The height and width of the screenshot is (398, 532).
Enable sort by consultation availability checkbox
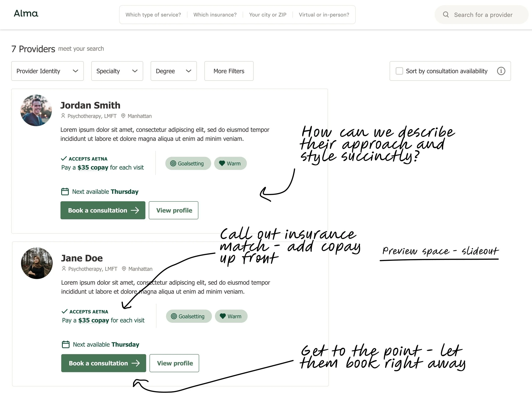pyautogui.click(x=399, y=71)
